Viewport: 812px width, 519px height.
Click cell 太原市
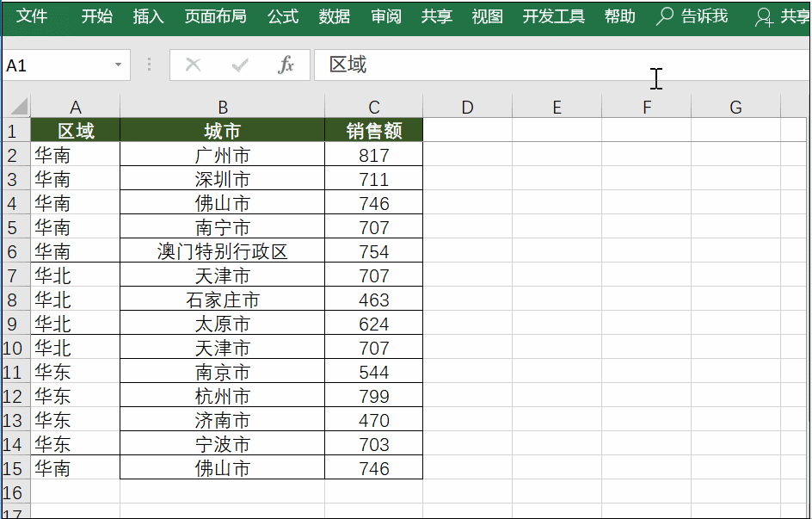[x=223, y=324]
